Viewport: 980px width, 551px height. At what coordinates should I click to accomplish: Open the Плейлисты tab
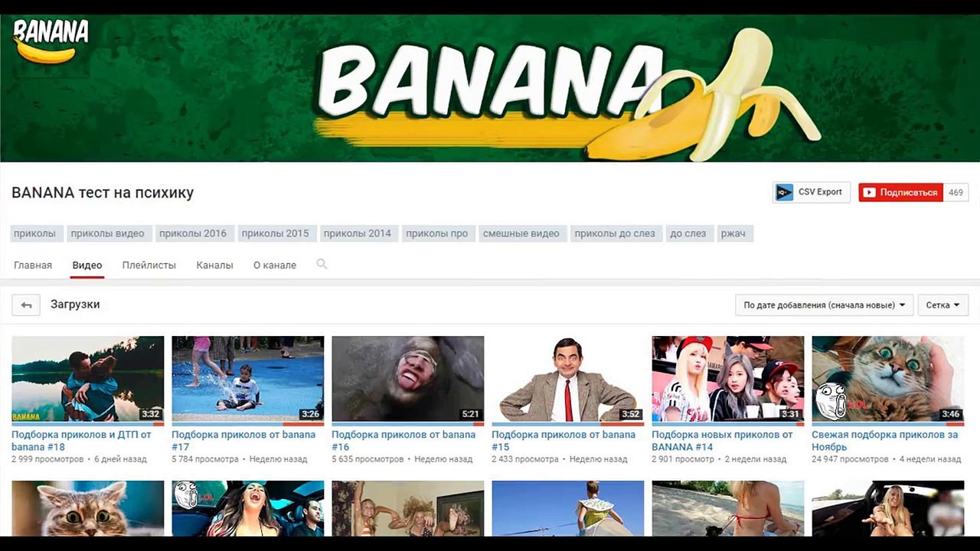[149, 266]
